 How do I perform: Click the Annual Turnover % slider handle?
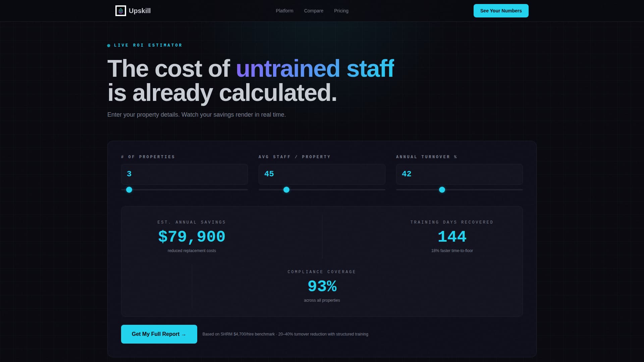pyautogui.click(x=442, y=190)
